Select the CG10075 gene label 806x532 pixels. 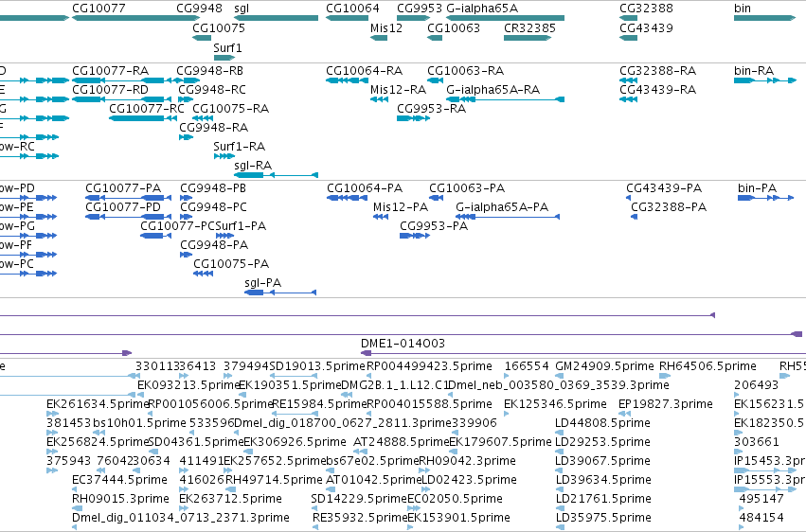(219, 27)
